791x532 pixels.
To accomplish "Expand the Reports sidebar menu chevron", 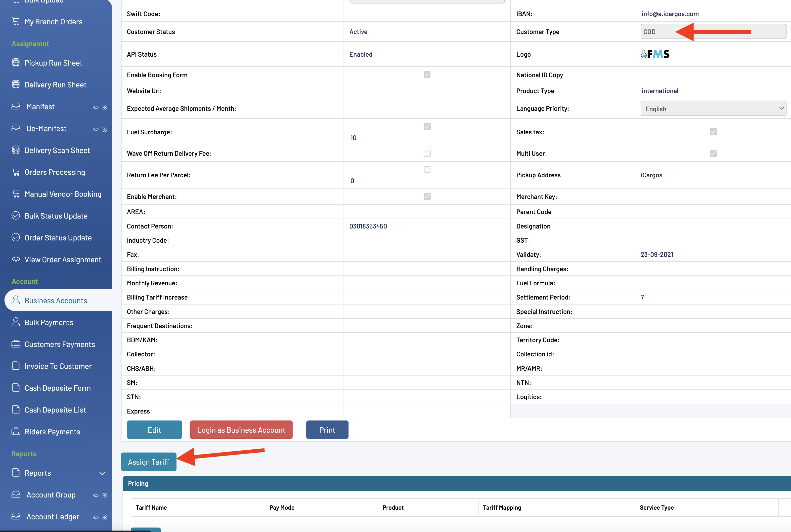I will pyautogui.click(x=102, y=473).
